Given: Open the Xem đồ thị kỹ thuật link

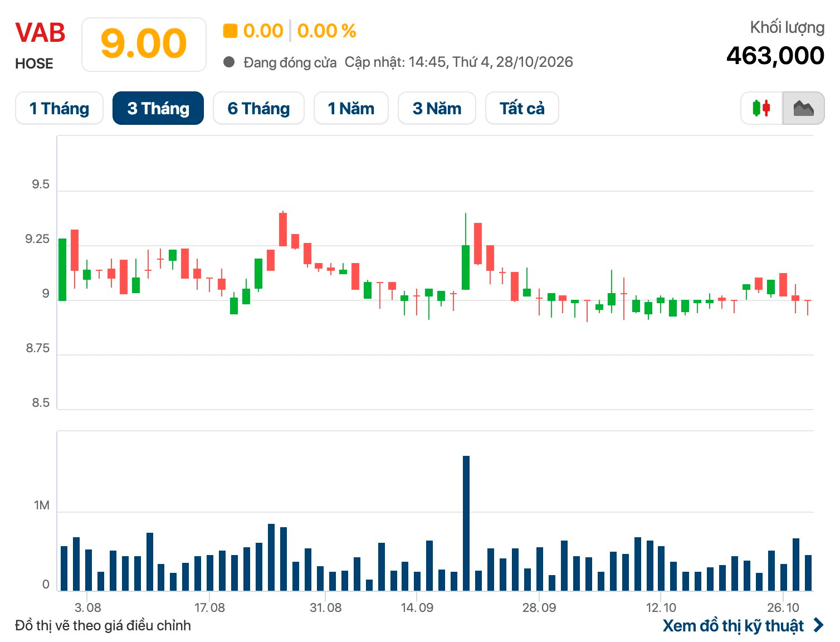Looking at the screenshot, I should (743, 626).
